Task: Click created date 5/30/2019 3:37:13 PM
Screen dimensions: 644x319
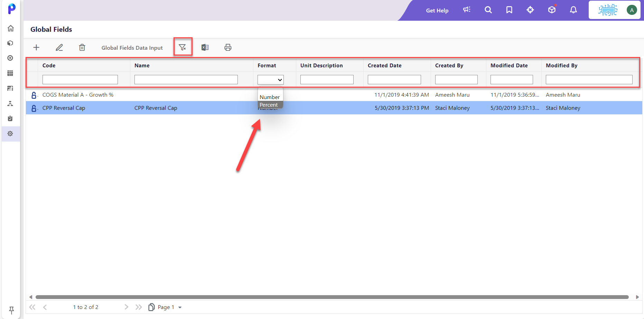Action: point(402,108)
